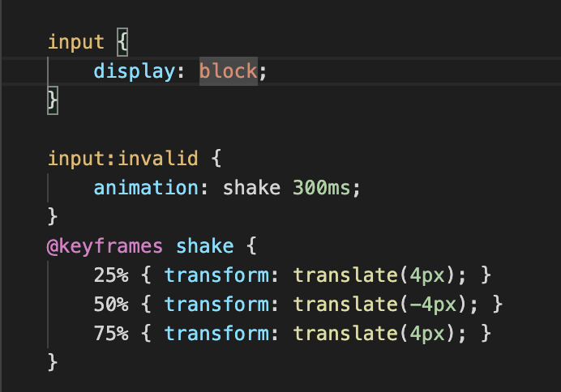This screenshot has height=392, width=561.
Task: Click the "@keyframes" keyword
Action: (x=105, y=246)
